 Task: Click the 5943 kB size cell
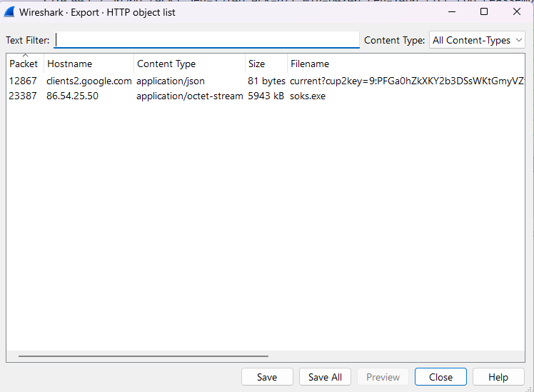(266, 96)
